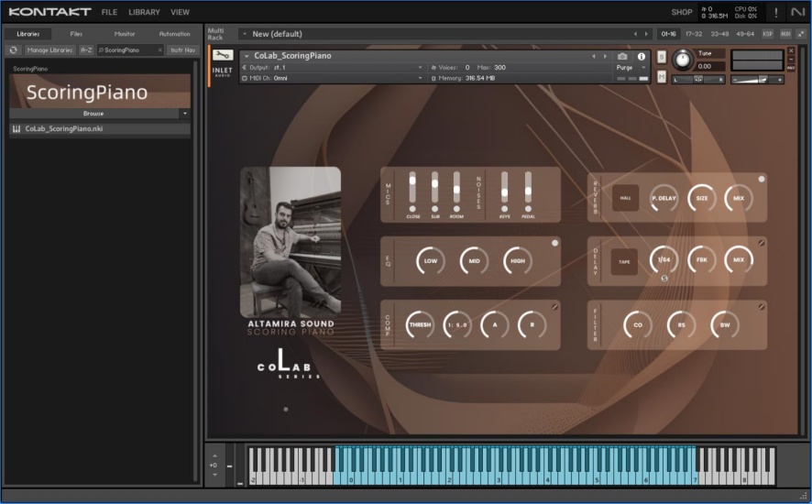Screen dimensions: 812x504
Task: Mute the instrument with M button
Action: (x=661, y=77)
